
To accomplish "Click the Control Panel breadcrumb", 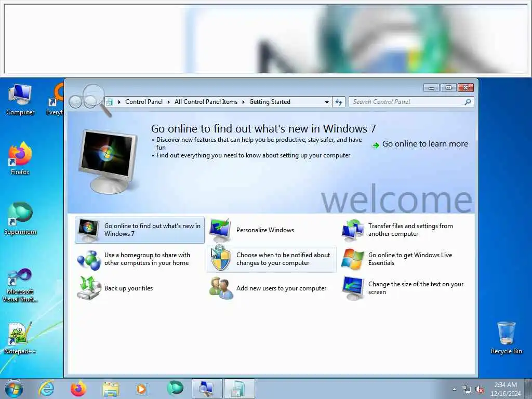I will pyautogui.click(x=144, y=102).
